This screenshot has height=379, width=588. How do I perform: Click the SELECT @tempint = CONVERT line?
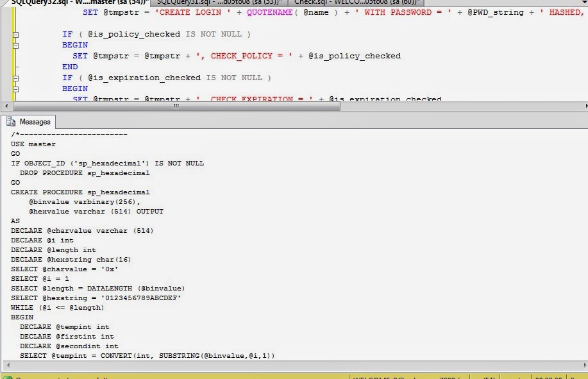tap(147, 356)
